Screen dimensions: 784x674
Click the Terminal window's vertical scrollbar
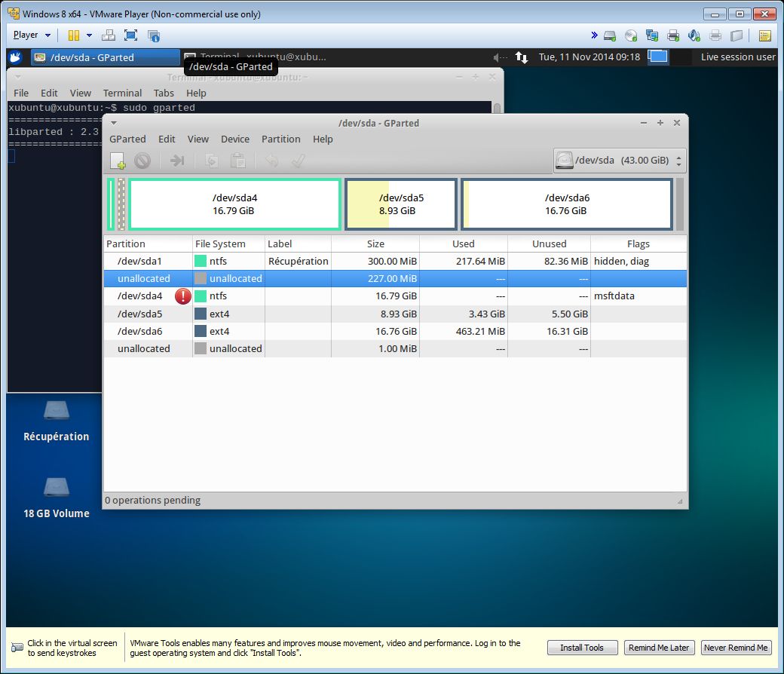pos(497,108)
